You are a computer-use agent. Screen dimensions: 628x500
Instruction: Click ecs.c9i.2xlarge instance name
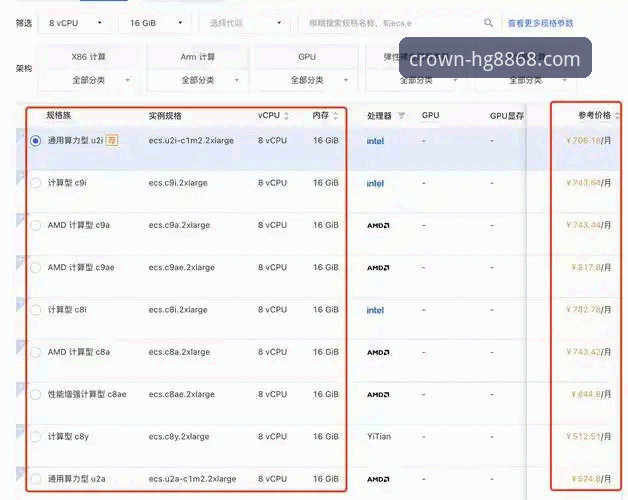pyautogui.click(x=178, y=183)
